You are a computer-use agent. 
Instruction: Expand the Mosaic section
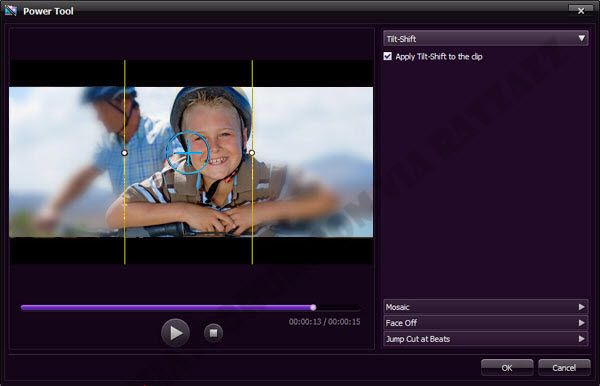click(x=486, y=307)
